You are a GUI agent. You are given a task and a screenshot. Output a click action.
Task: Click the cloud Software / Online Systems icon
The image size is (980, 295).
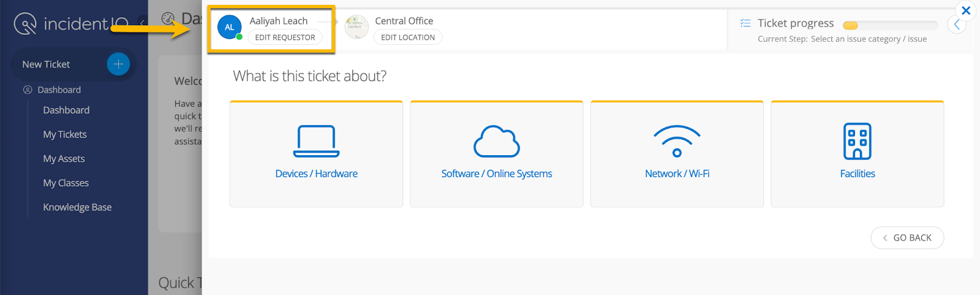tap(497, 142)
